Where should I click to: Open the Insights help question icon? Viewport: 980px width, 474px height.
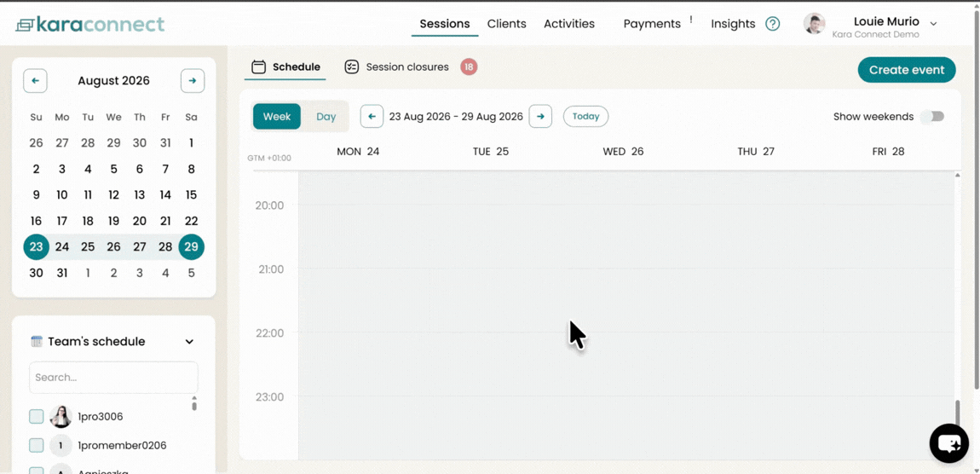click(x=773, y=24)
